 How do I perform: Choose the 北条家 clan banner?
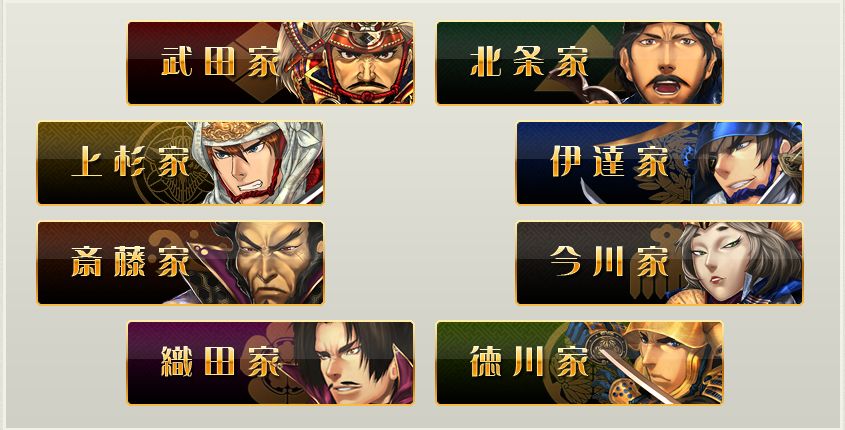[x=579, y=63]
